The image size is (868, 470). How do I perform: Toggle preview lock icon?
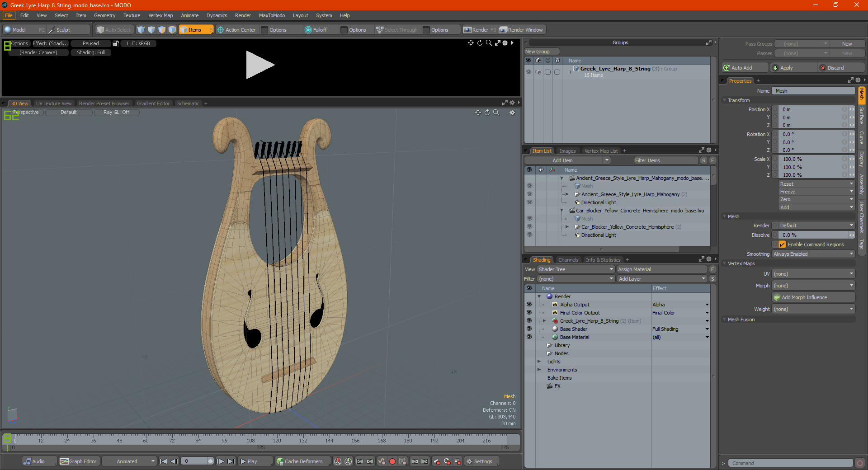point(116,43)
